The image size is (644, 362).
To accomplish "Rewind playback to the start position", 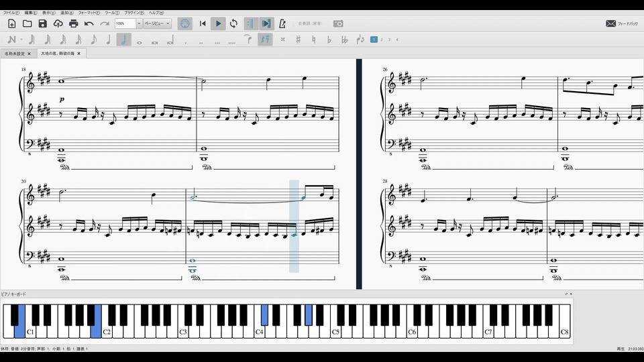I will [x=203, y=23].
